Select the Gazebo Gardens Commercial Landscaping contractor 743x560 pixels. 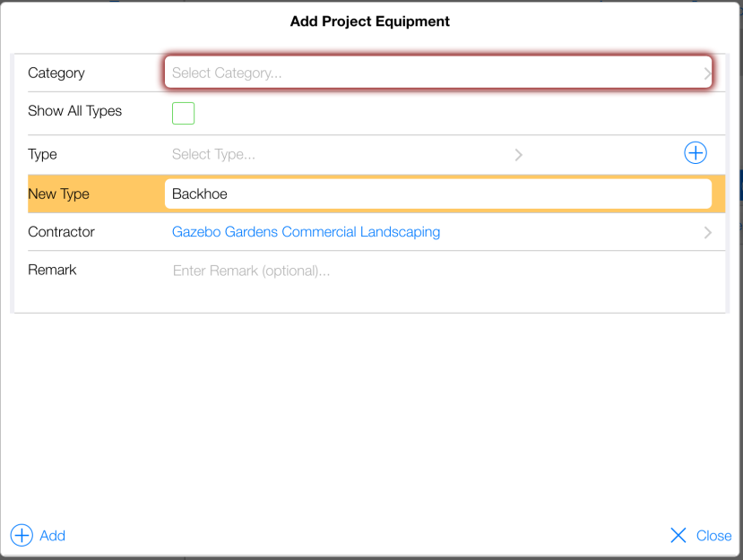point(306,232)
